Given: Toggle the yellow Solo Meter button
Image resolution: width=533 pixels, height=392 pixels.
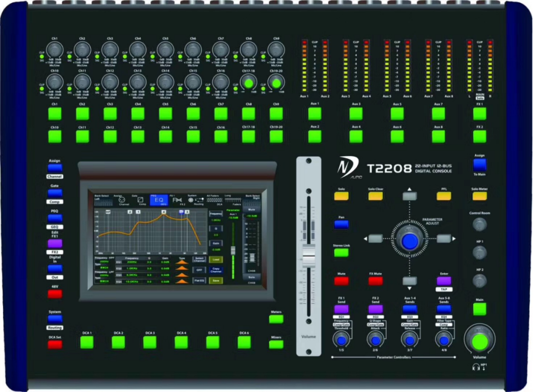Looking at the screenshot, I should pos(479,196).
